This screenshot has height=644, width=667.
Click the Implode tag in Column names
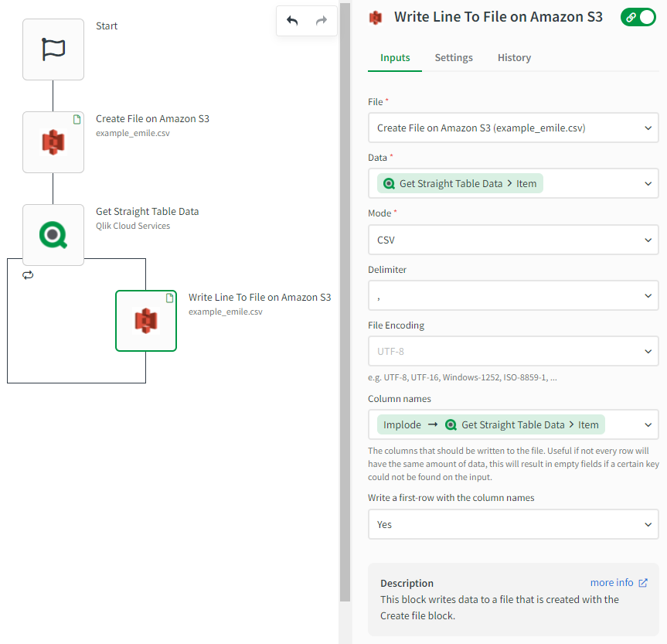click(x=403, y=424)
